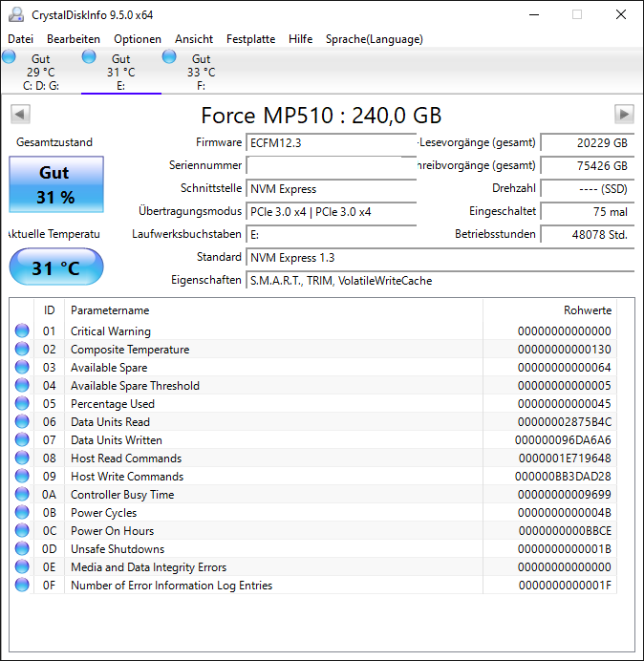
Task: Select the Host Read Commands parameter name
Action: [126, 458]
